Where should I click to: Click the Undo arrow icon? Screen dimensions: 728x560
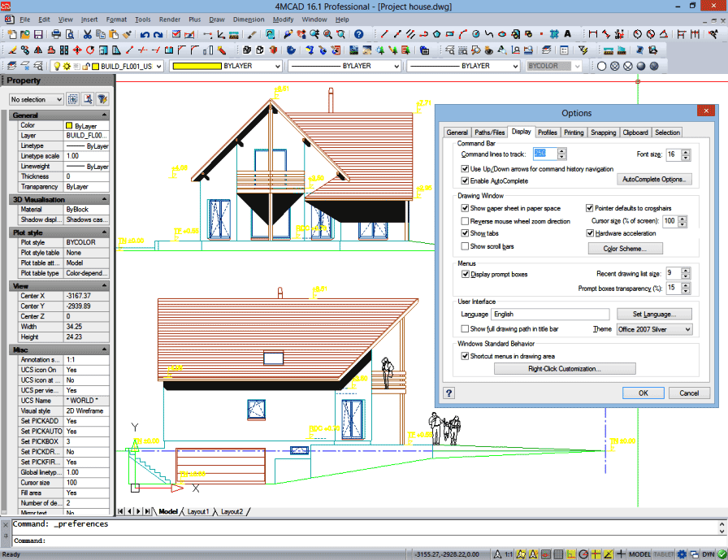[145, 34]
